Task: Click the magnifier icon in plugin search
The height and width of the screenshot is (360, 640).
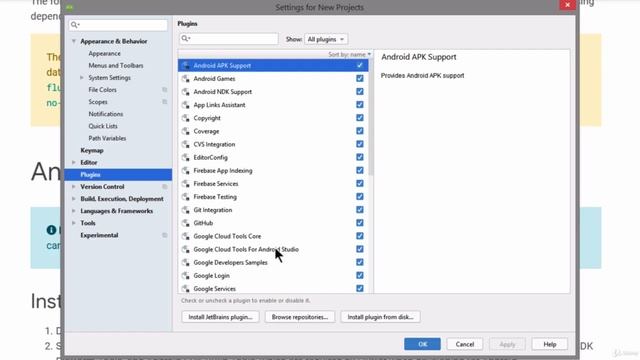Action: coord(186,38)
